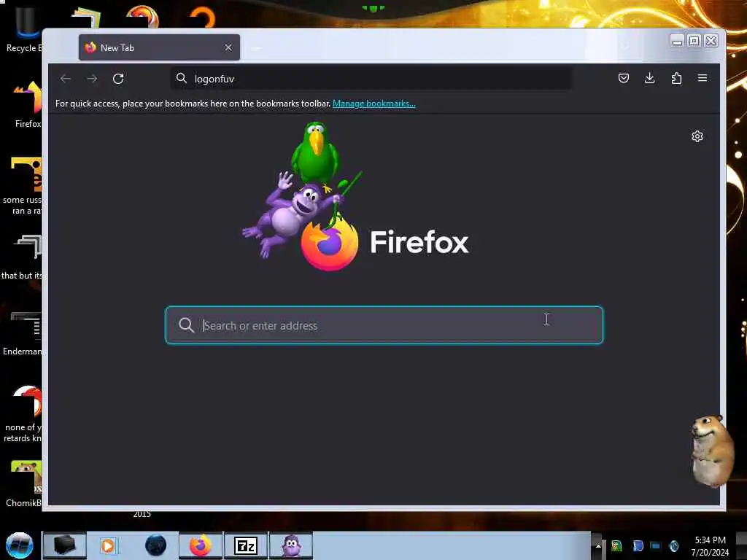Click the hamster character on desktop
This screenshot has height=560, width=747.
[x=712, y=451]
